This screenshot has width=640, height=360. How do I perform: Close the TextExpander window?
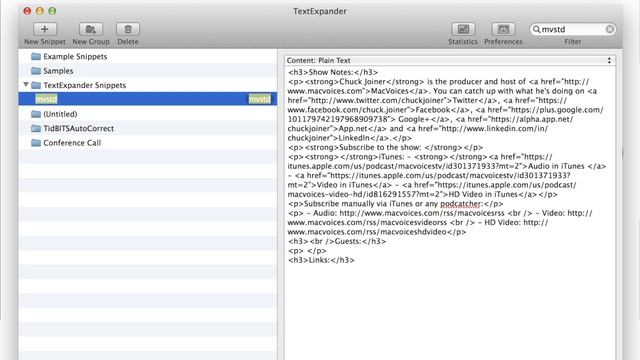tap(27, 11)
